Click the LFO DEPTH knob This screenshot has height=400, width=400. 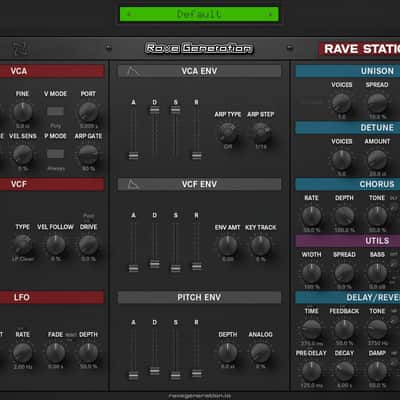(88, 353)
